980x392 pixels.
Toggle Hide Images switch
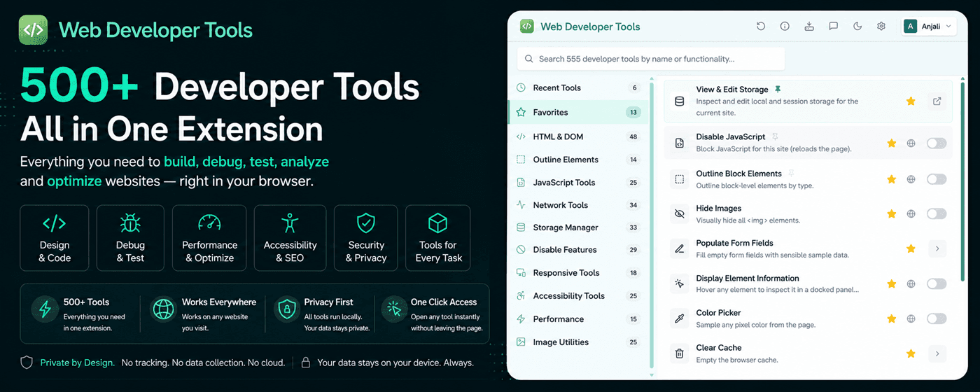(937, 213)
